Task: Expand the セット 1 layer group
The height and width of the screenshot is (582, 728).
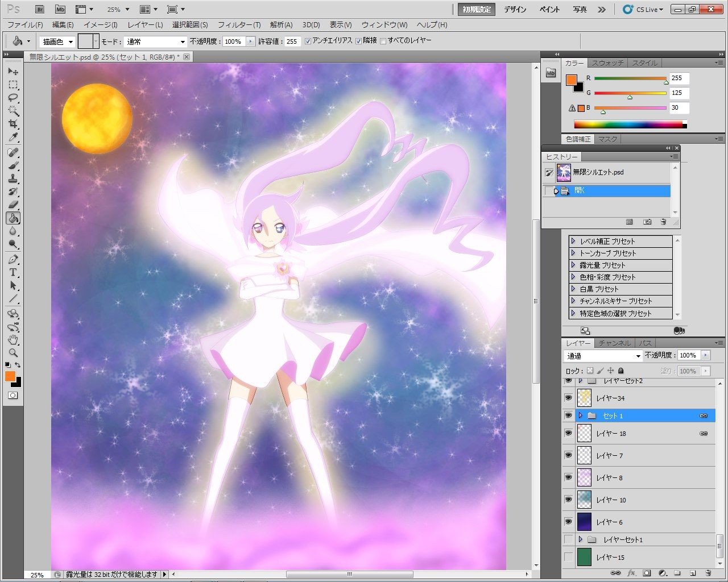Action: click(580, 415)
